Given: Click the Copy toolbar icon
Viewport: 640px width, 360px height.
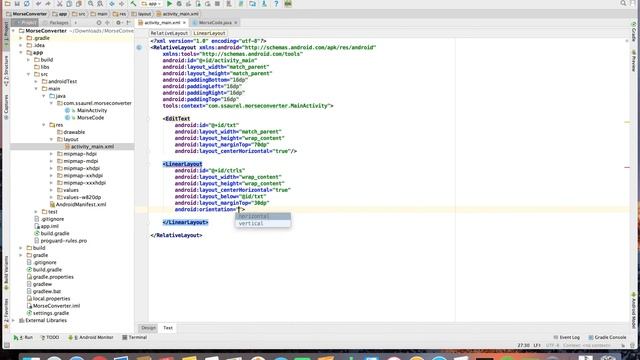Looking at the screenshot, I should pyautogui.click(x=69, y=3).
